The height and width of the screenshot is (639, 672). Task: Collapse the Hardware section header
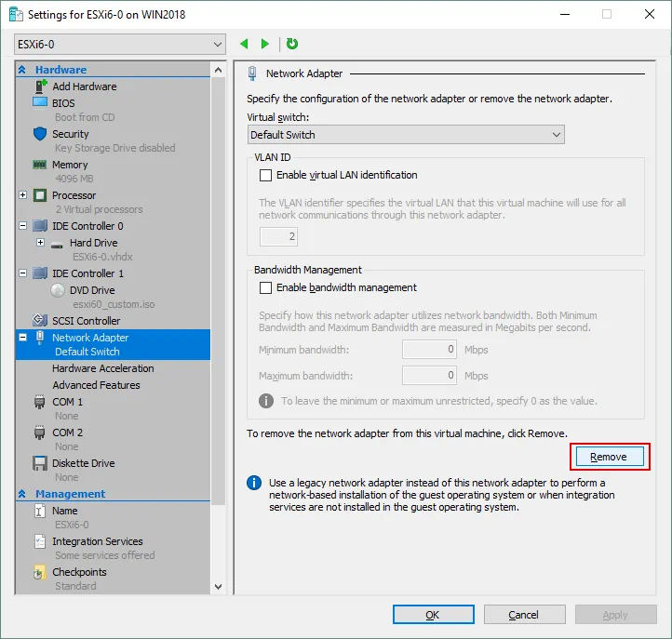23,70
